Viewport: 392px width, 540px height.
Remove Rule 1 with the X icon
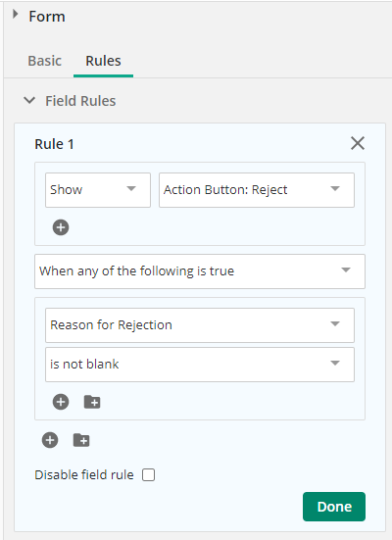pos(358,143)
